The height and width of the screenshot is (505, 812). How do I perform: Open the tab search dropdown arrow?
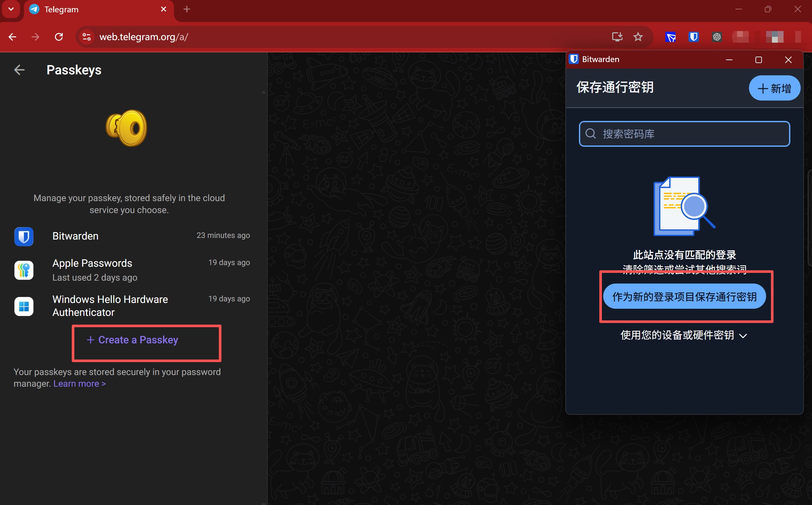[11, 9]
